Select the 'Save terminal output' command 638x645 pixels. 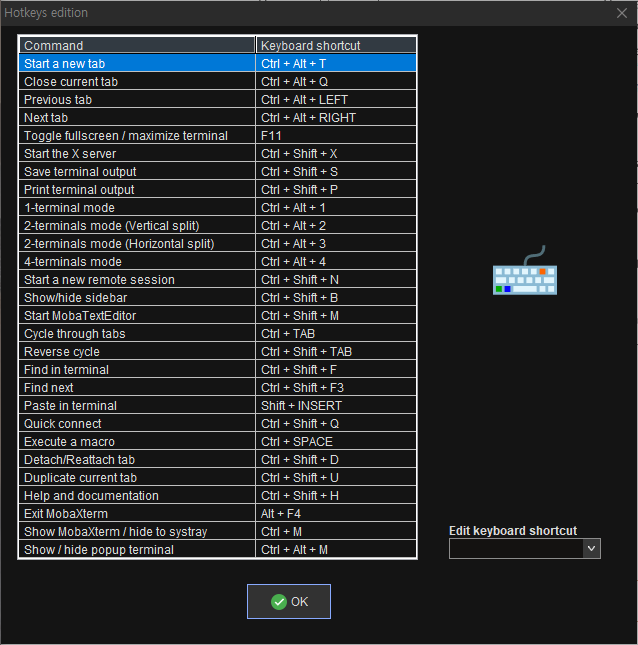point(137,172)
